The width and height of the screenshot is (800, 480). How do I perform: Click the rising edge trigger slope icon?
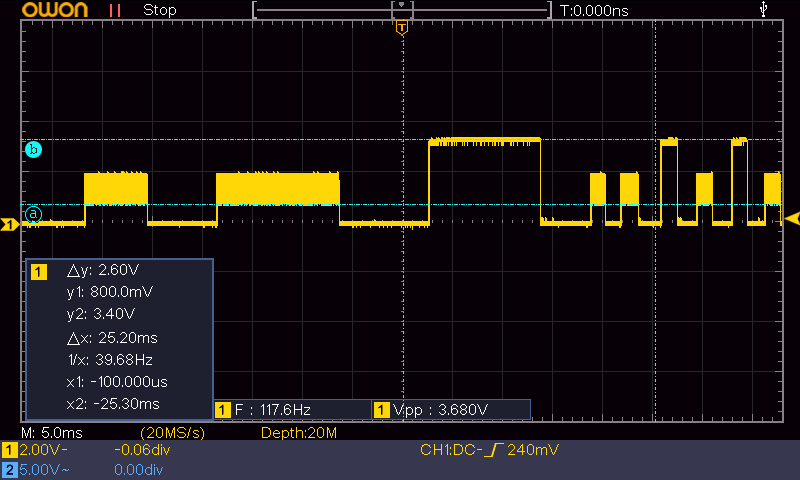point(494,450)
